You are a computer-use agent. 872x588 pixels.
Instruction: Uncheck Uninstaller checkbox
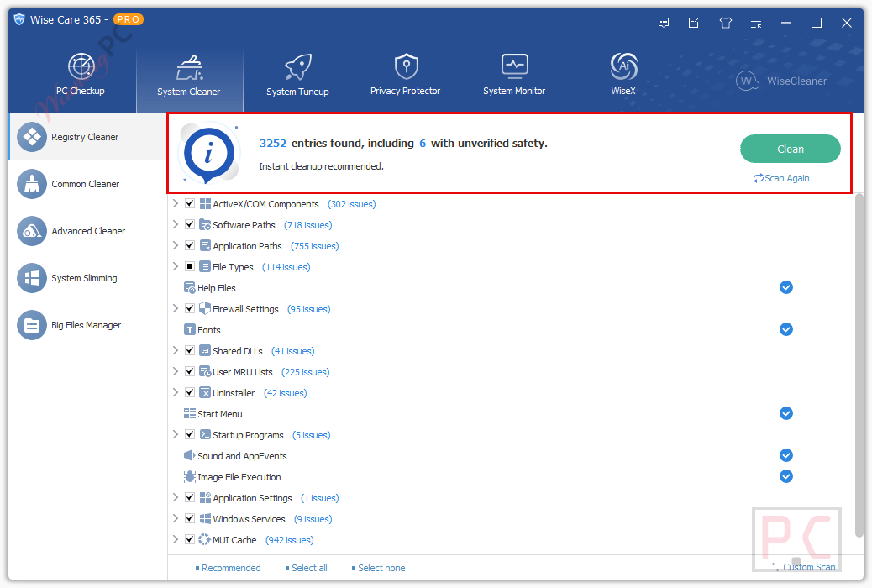(190, 392)
